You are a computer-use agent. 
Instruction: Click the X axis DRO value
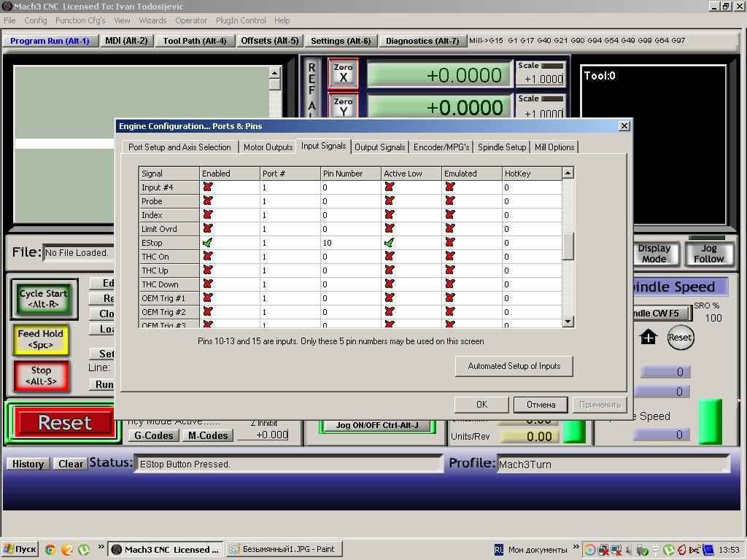[438, 75]
